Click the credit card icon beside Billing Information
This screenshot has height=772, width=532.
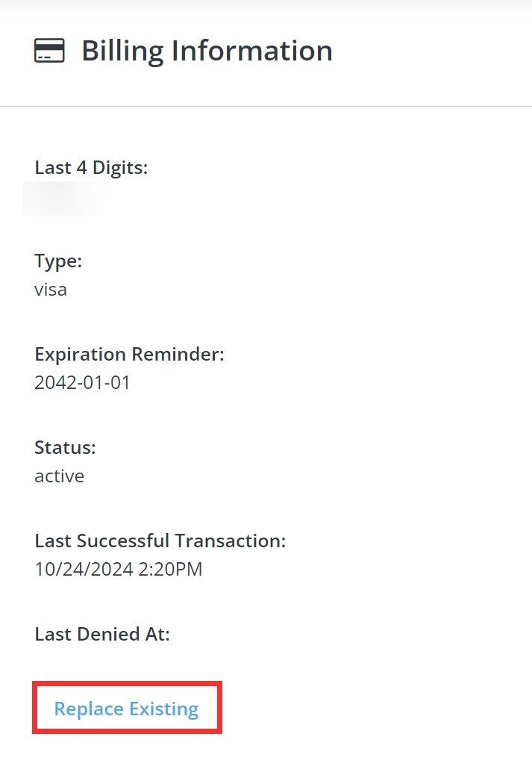point(48,51)
